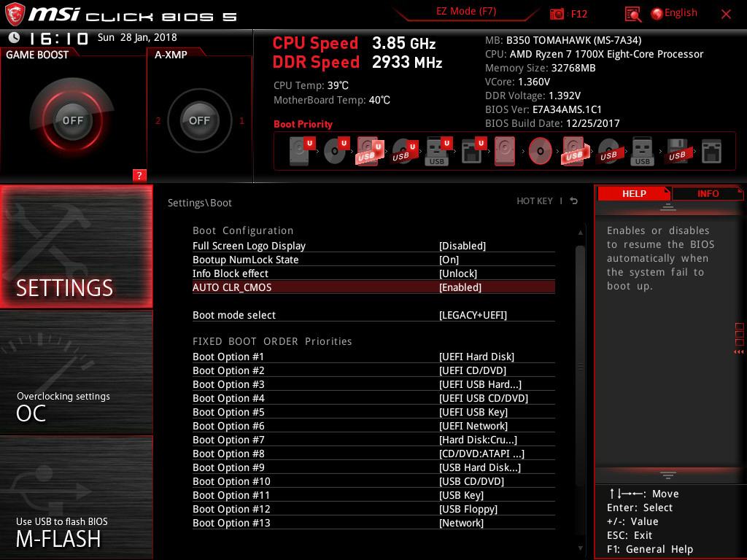747x560 pixels.
Task: Select Boot Option #3 row
Action: click(x=373, y=384)
